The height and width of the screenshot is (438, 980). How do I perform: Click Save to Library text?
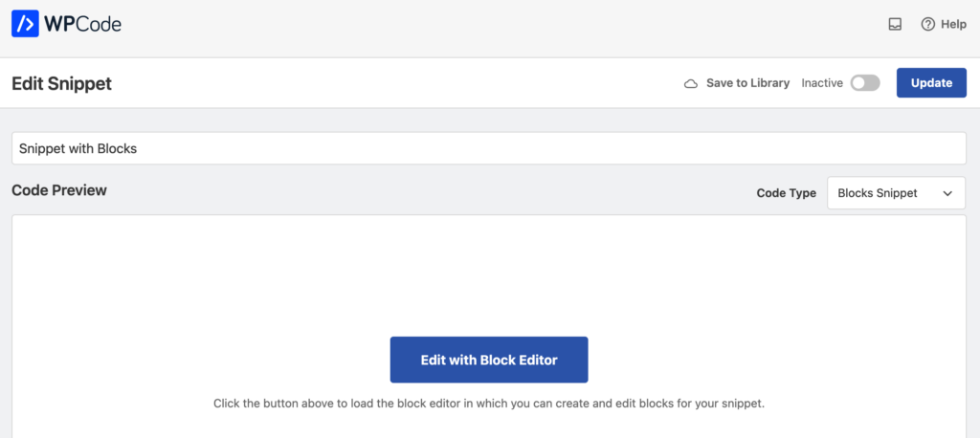click(x=748, y=83)
